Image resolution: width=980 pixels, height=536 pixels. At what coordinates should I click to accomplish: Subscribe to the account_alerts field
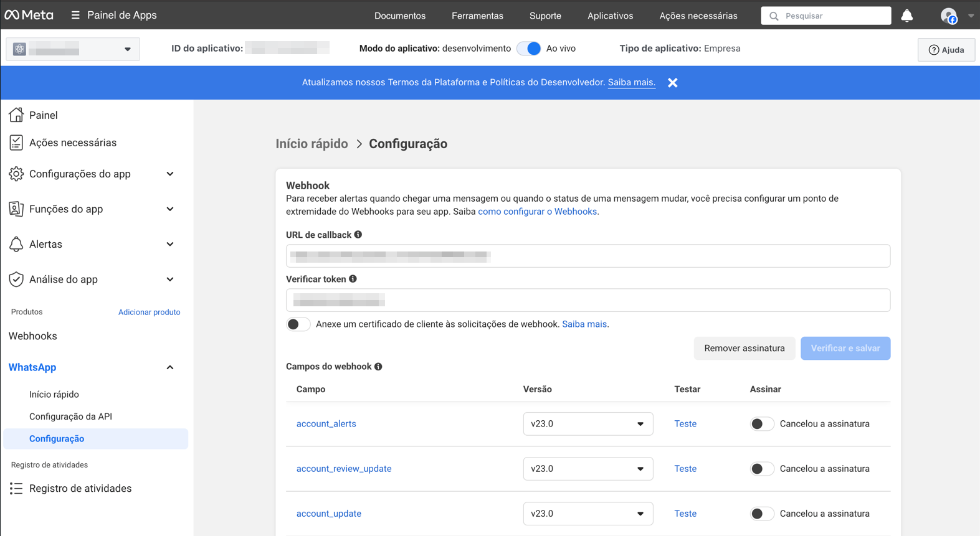(761, 424)
